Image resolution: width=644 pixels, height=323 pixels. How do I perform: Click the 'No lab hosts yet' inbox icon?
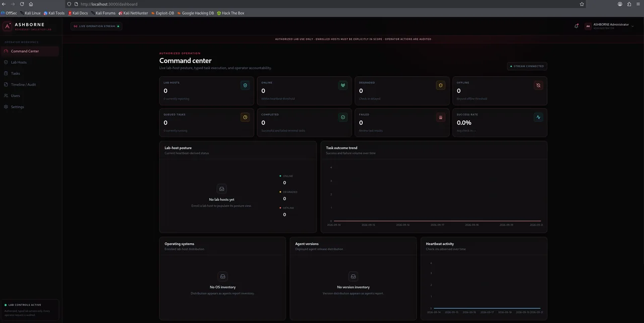pos(221,188)
